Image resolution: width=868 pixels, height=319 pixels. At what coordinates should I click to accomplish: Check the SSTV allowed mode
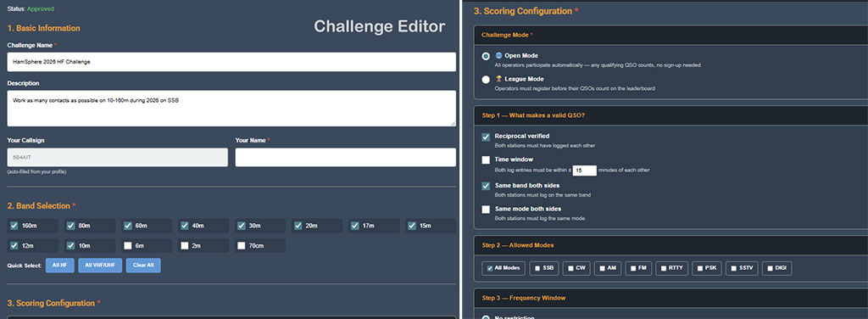[x=733, y=268]
